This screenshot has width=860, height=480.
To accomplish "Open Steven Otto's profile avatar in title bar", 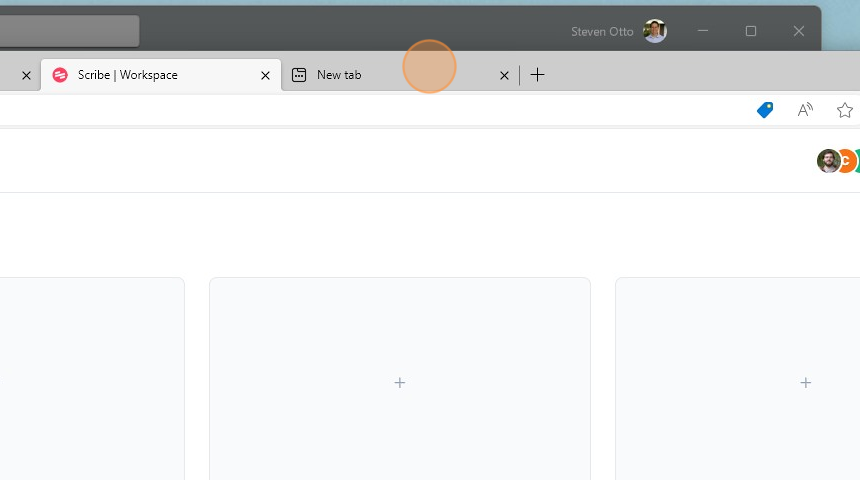I will coord(655,31).
